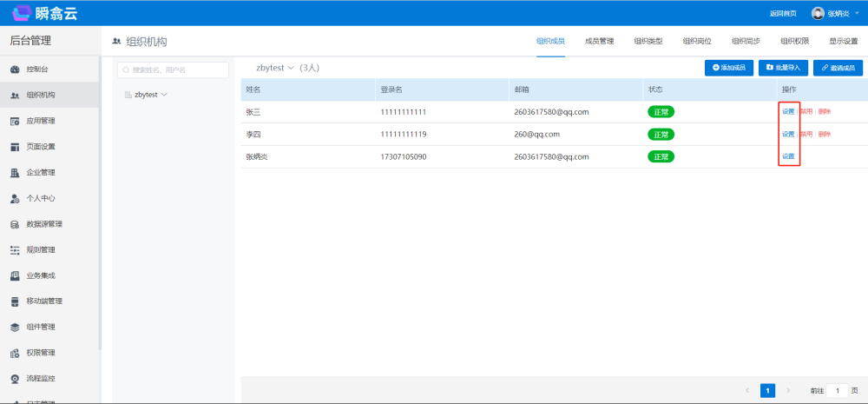Image resolution: width=868 pixels, height=404 pixels.
Task: Click 删除 link for 李四
Action: click(825, 134)
